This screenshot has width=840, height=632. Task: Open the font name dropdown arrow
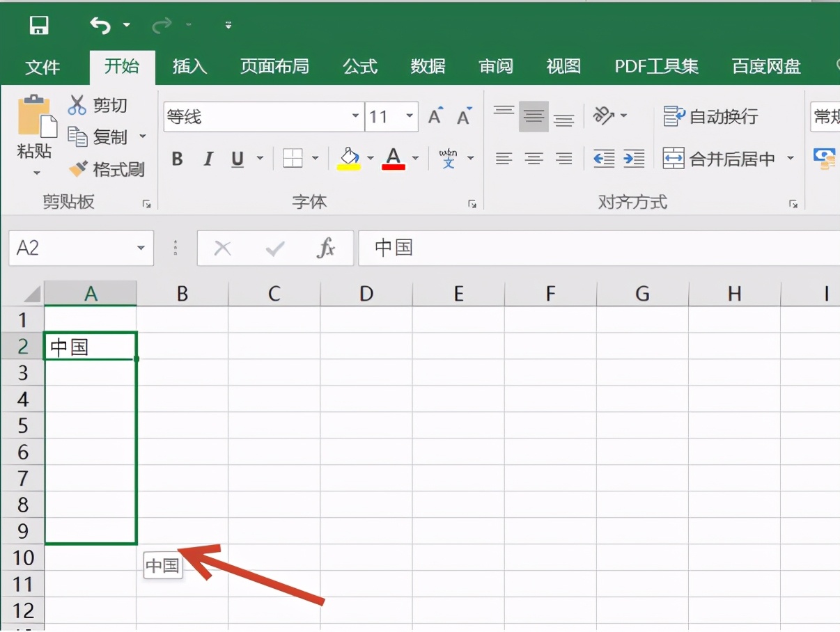356,116
